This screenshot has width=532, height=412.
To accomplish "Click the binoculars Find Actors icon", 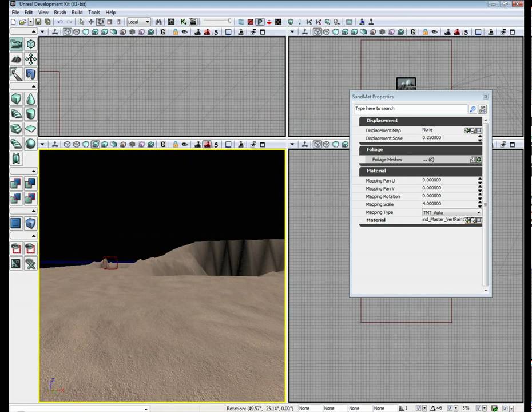I will (x=158, y=22).
